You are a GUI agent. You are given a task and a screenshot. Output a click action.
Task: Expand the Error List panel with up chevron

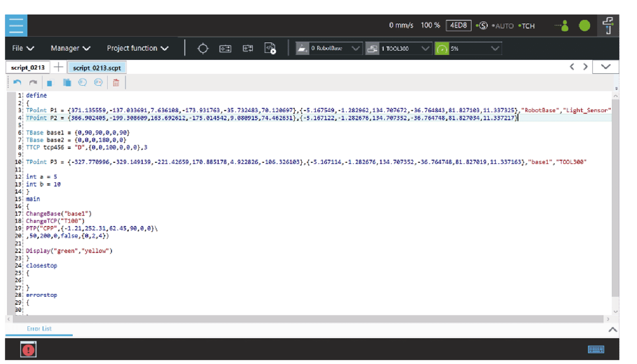pos(612,329)
